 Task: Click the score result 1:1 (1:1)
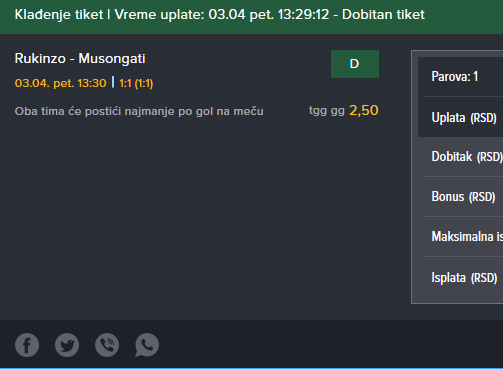point(136,83)
